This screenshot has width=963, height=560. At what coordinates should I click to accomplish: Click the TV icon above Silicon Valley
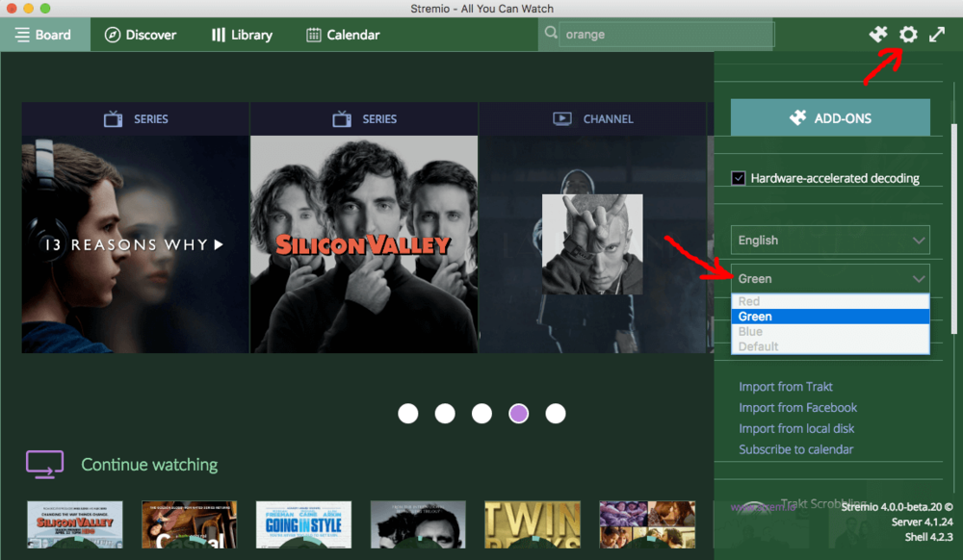click(342, 118)
